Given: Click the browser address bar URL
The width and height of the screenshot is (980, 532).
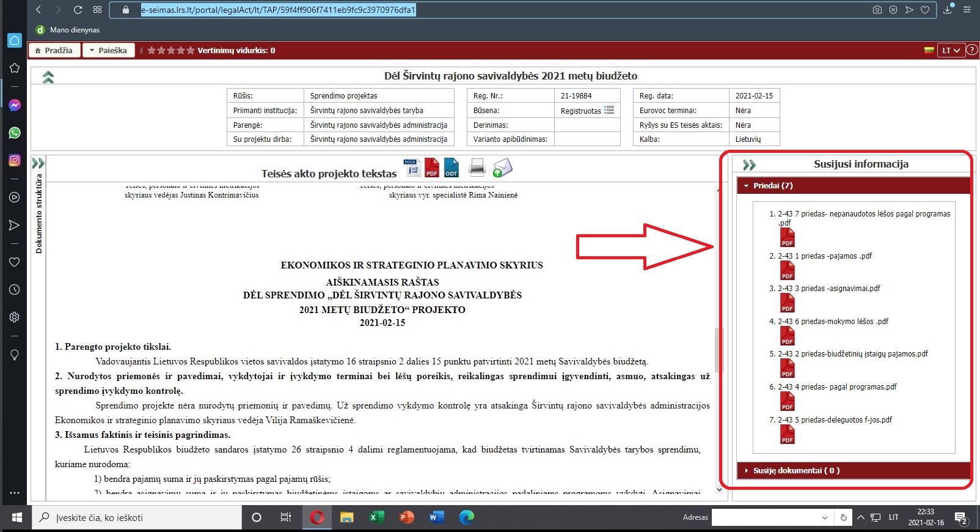Looking at the screenshot, I should click(278, 10).
